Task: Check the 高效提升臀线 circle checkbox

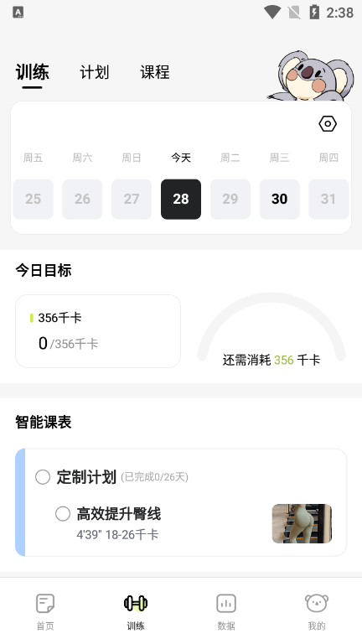Action: pyautogui.click(x=63, y=513)
